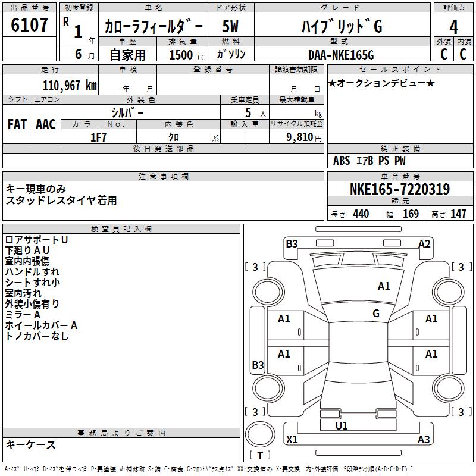Select inspector note 室内汚れ
This screenshot has width=476, height=476.
23,293
